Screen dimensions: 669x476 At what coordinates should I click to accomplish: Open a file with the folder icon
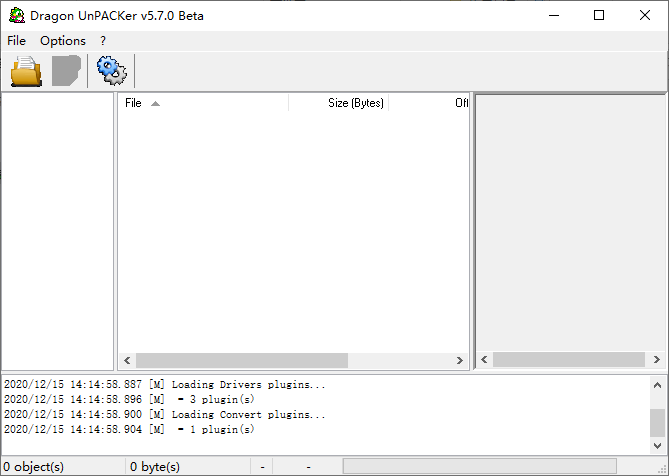pyautogui.click(x=26, y=71)
